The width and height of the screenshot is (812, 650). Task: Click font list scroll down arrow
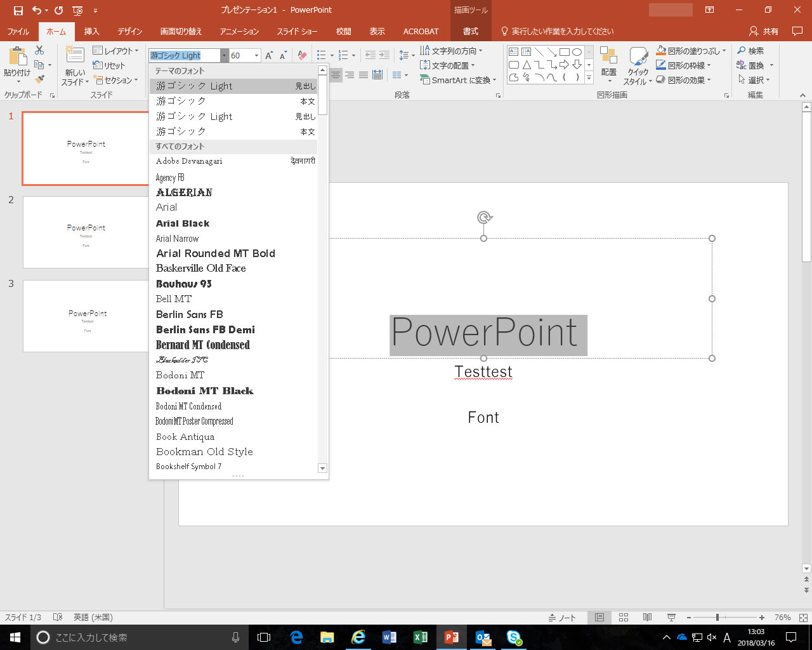tap(322, 468)
